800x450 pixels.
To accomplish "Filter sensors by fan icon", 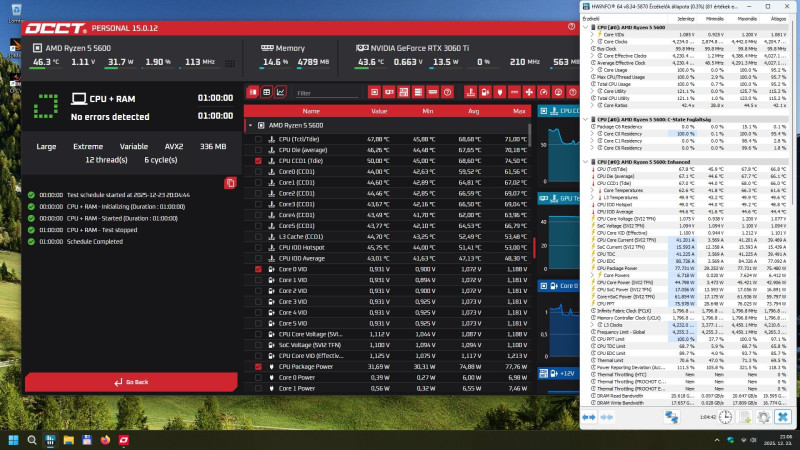I will pyautogui.click(x=529, y=92).
